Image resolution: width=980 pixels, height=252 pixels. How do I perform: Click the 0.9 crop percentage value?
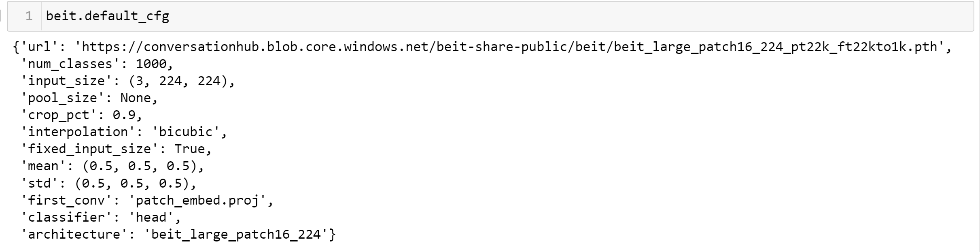(x=124, y=115)
